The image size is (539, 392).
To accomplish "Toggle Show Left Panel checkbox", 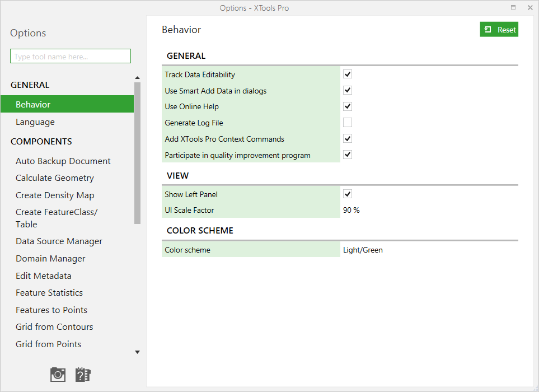I will point(348,194).
